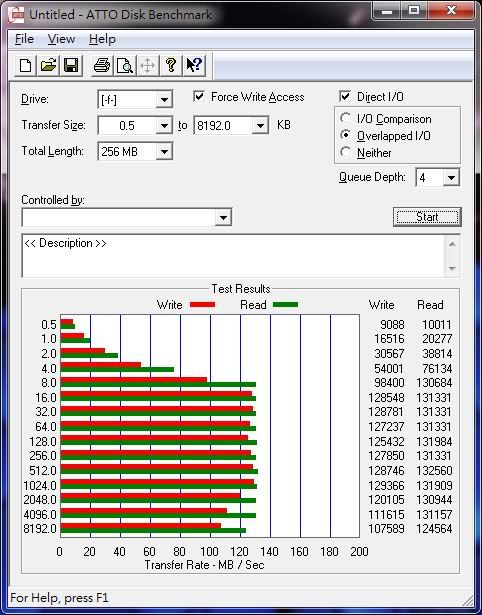Print results with the printer icon
Viewport: 482px width, 615px height.
[x=102, y=66]
